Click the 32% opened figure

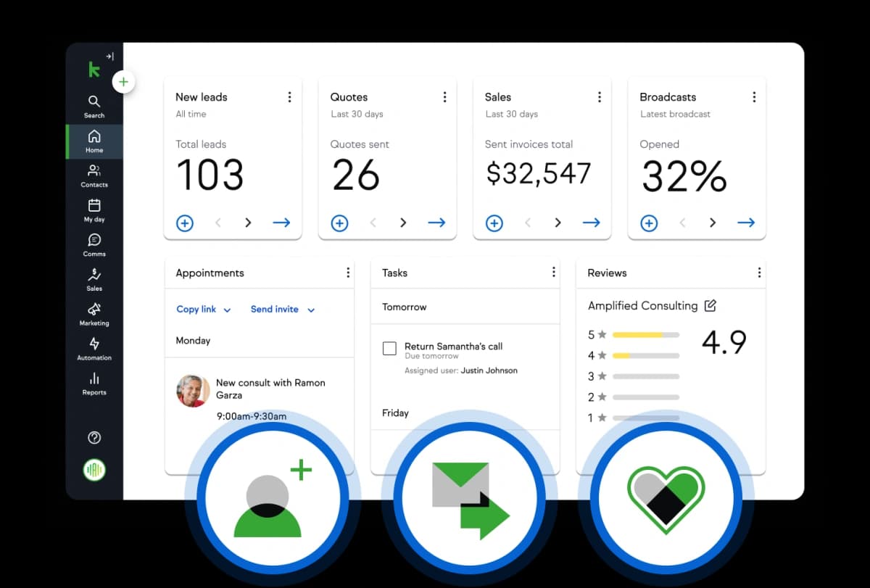684,176
